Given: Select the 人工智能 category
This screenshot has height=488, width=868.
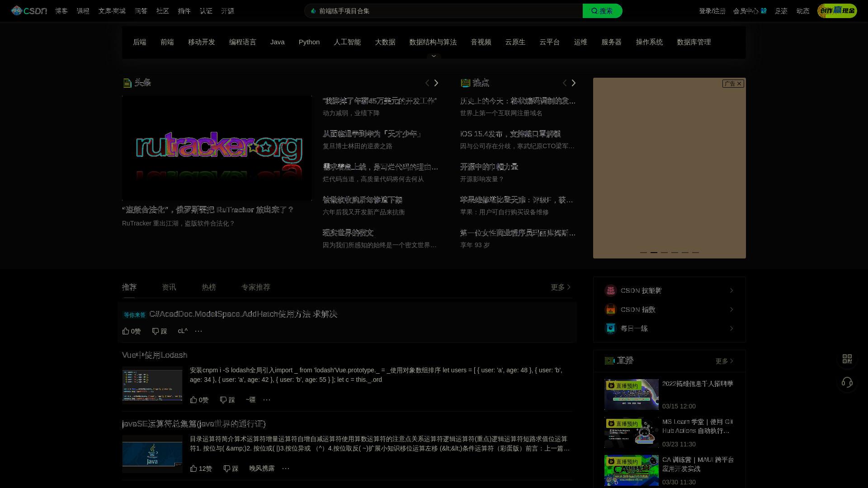Looking at the screenshot, I should (347, 42).
